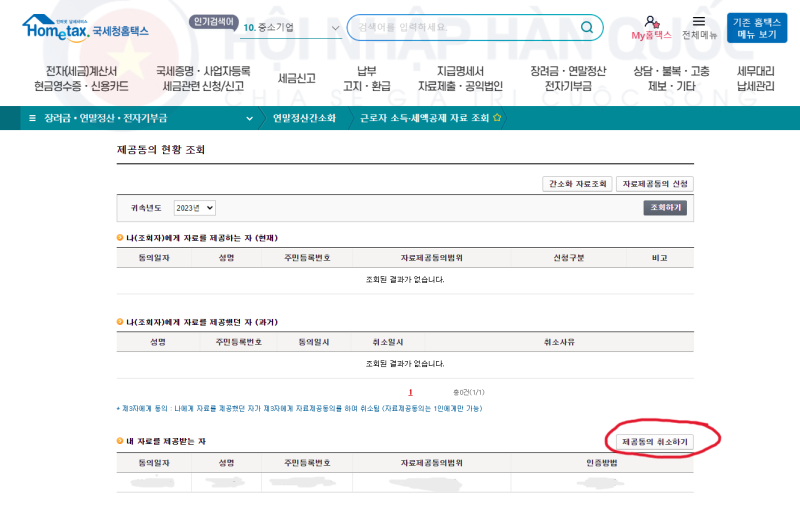Viewport: 800px width, 510px height.
Task: Click the 자료제공동의 신청 button
Action: pyautogui.click(x=655, y=184)
